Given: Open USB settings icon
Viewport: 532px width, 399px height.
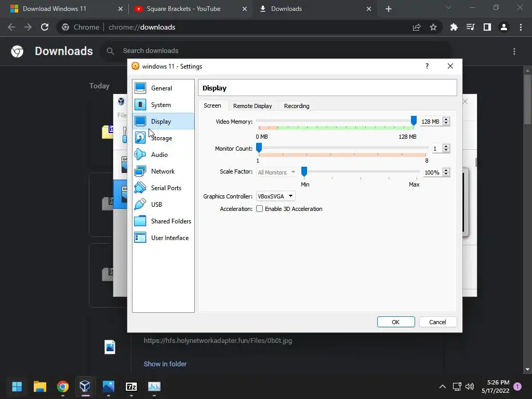Looking at the screenshot, I should pyautogui.click(x=140, y=204).
